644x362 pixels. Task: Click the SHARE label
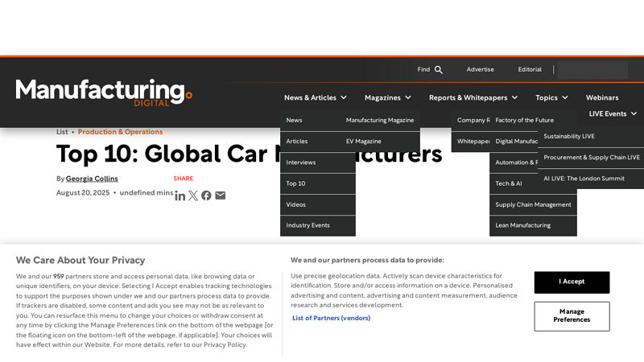pyautogui.click(x=184, y=179)
